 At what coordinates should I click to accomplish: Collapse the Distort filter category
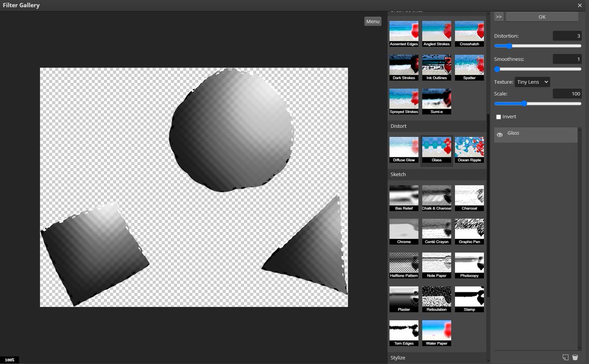pyautogui.click(x=437, y=126)
